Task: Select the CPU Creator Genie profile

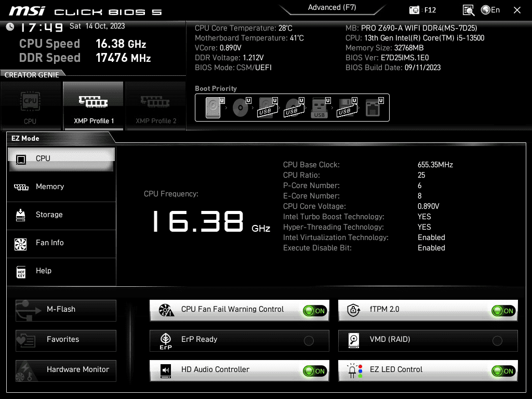Action: 31,106
